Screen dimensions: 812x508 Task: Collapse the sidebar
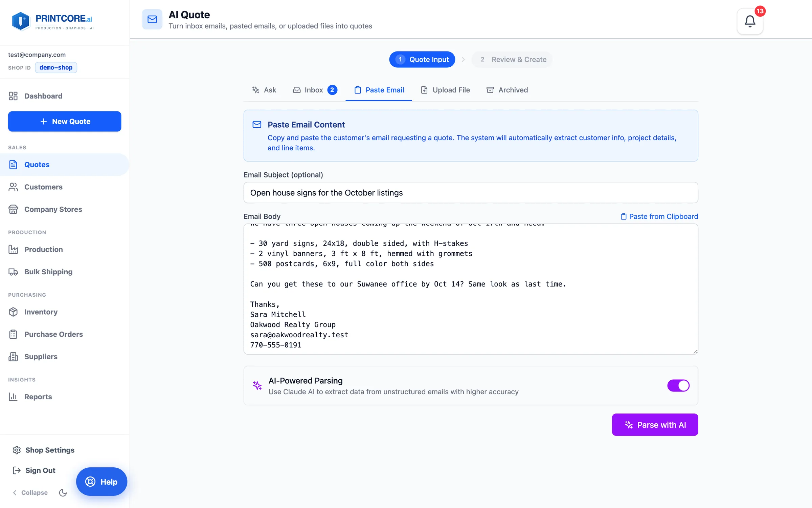(30, 493)
